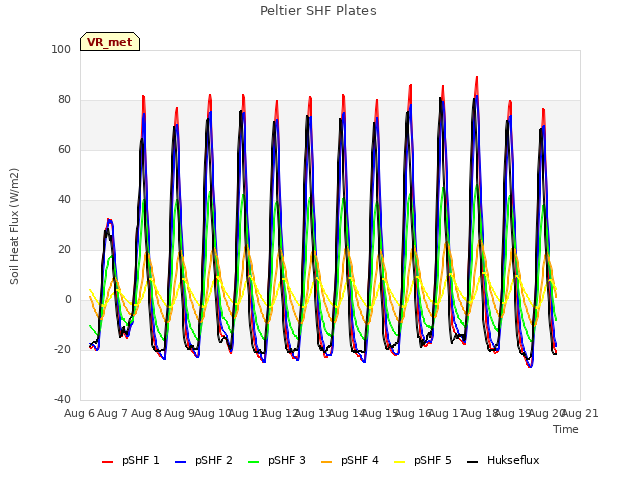Click the blue pSHF 2 legend swatch
The height and width of the screenshot is (480, 640).
(x=180, y=462)
